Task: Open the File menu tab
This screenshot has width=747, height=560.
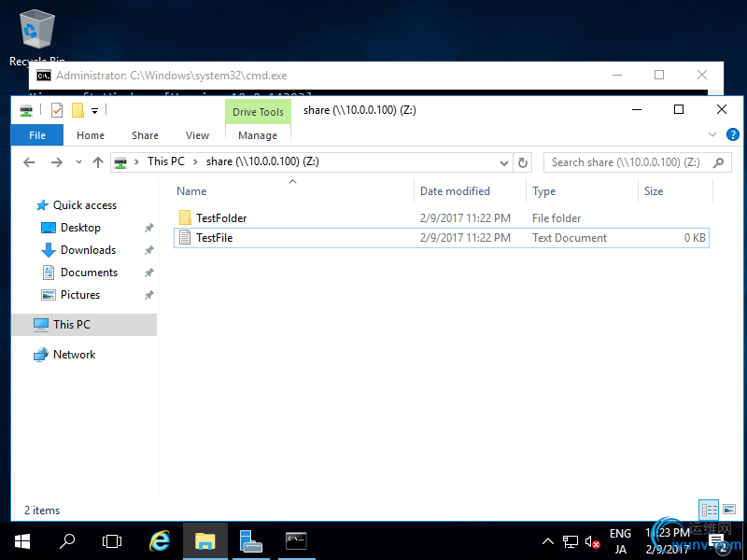Action: [x=37, y=135]
